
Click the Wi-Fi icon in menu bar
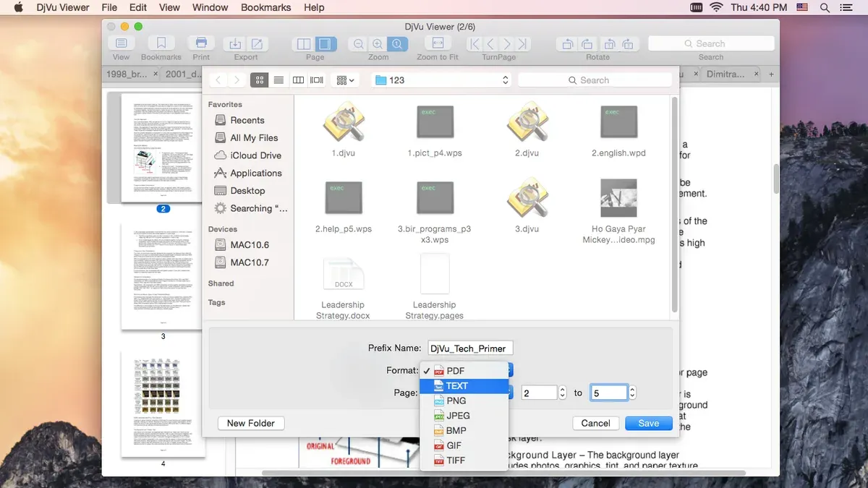pos(717,7)
